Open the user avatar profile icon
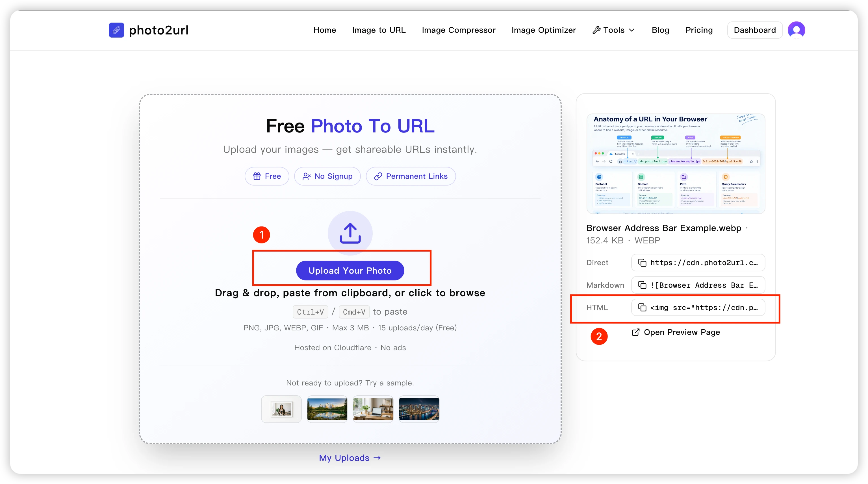This screenshot has width=868, height=484. [x=796, y=30]
